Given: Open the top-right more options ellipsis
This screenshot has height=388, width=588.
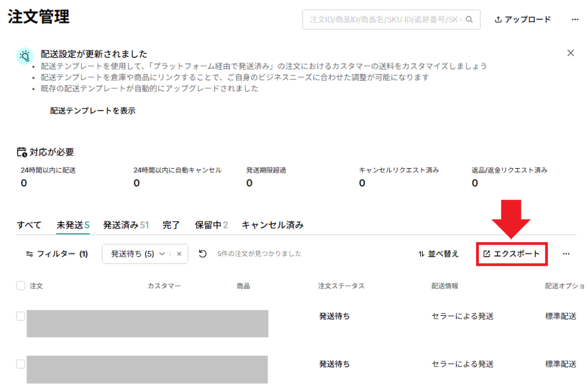Looking at the screenshot, I should [x=575, y=20].
